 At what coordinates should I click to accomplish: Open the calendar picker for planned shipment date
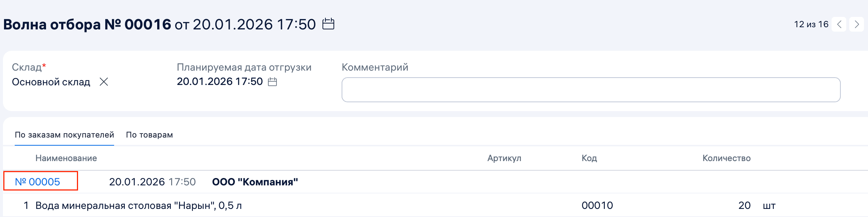click(272, 82)
